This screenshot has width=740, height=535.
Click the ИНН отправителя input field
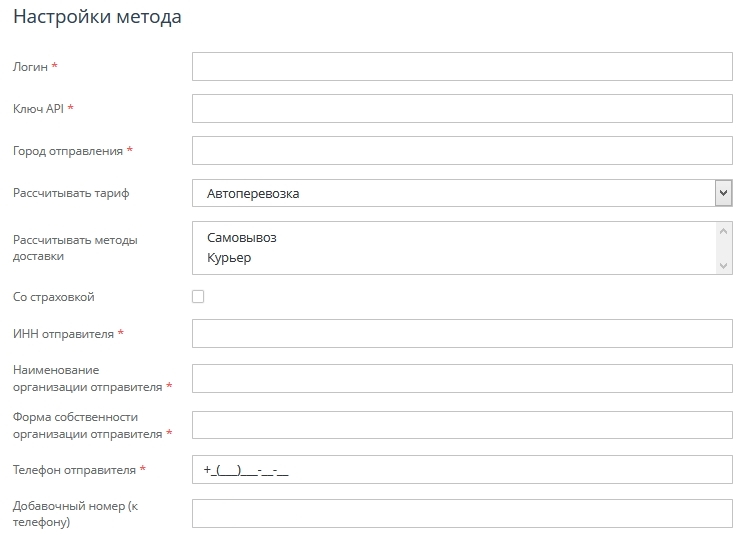462,333
